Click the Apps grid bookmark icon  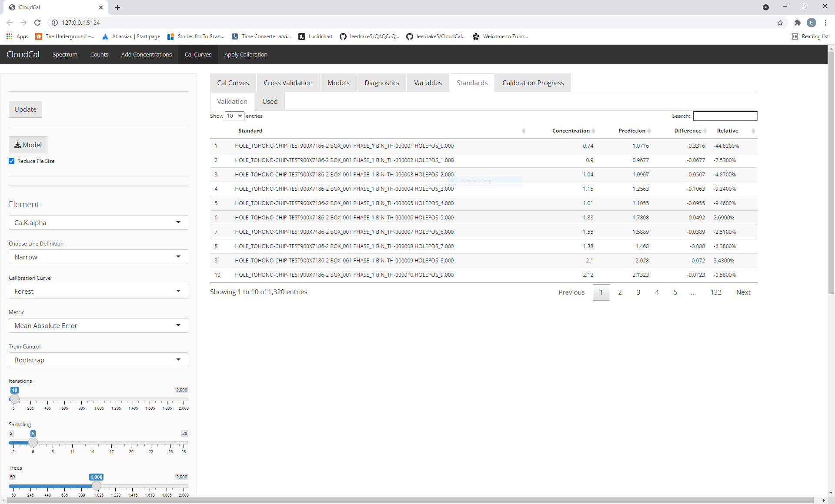tap(9, 36)
